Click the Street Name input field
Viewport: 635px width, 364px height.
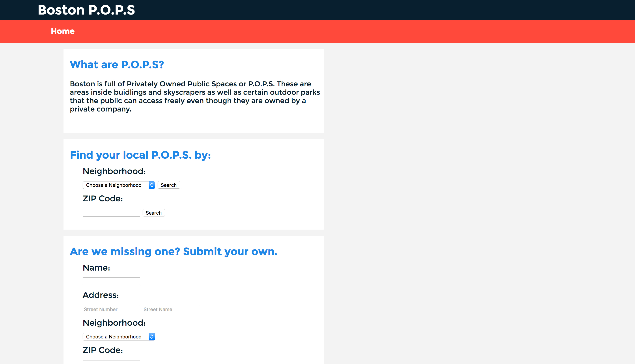pos(171,309)
